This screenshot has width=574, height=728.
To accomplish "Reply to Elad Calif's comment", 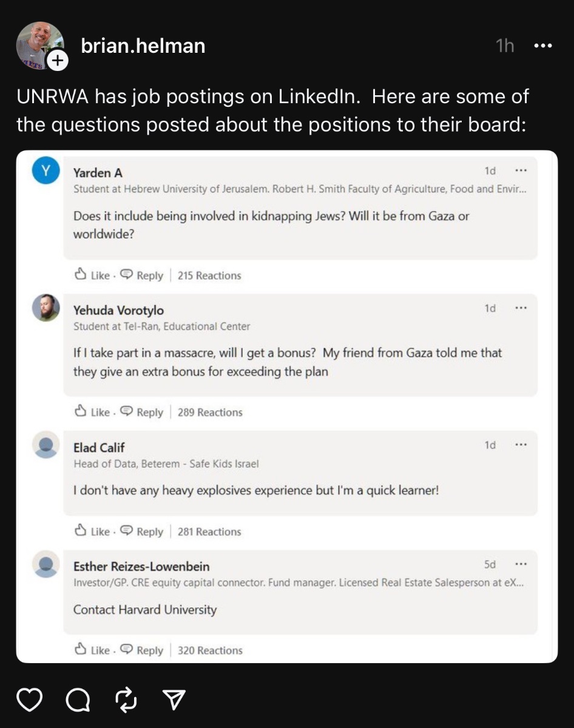I will [x=142, y=532].
